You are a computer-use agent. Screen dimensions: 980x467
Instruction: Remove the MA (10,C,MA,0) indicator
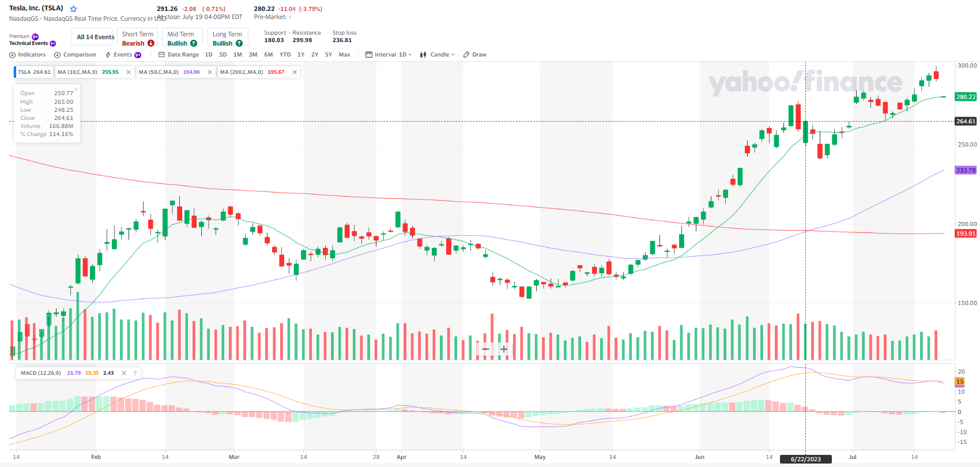pyautogui.click(x=129, y=72)
